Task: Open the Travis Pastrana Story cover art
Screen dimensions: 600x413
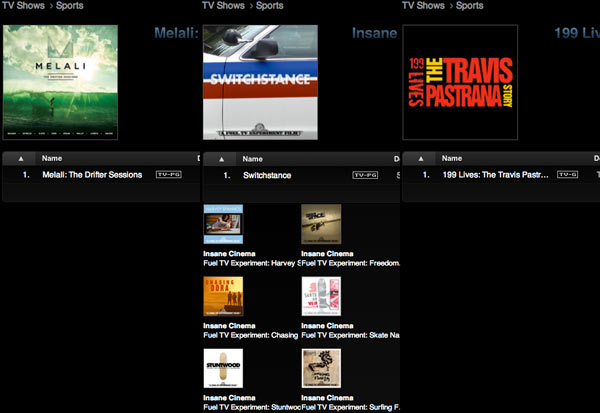Action: (x=460, y=82)
